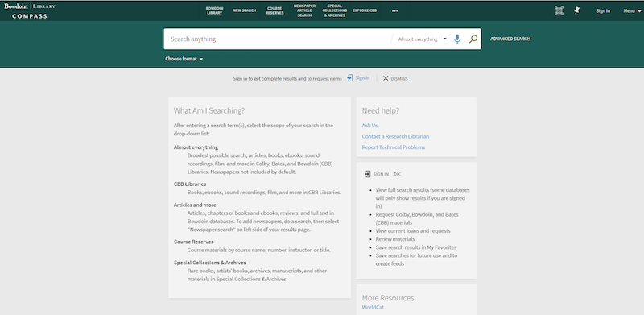Open Newspaper Article Search nav item
This screenshot has width=644, height=315.
point(304,10)
